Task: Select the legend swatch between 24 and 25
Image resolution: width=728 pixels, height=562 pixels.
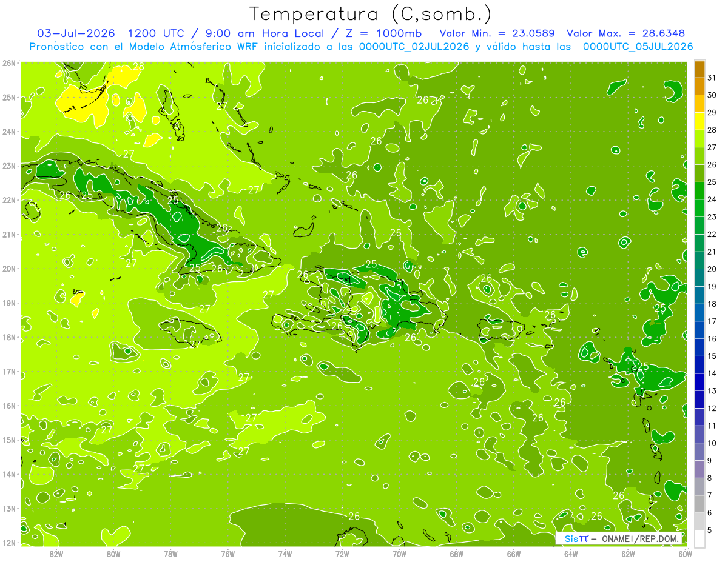Action: pos(700,191)
